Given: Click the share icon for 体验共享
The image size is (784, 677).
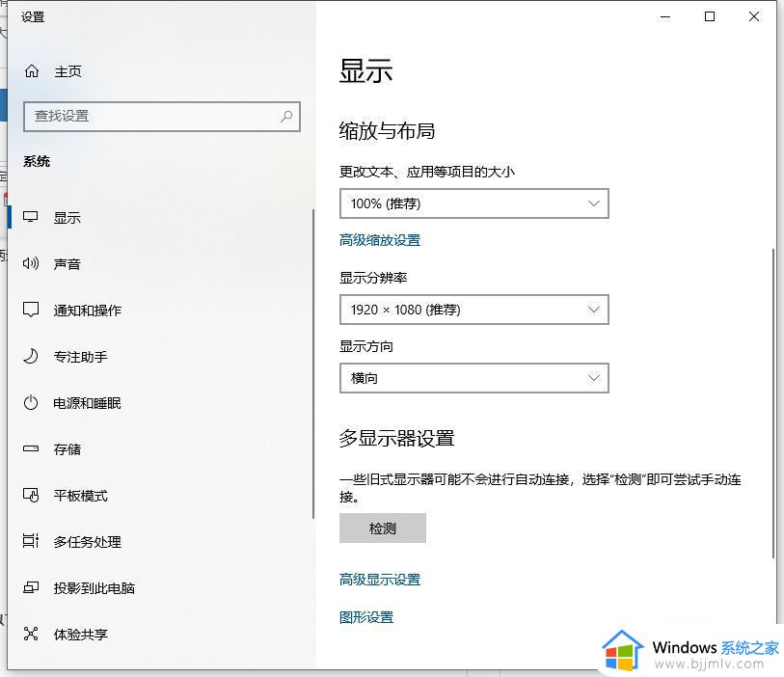Looking at the screenshot, I should pos(31,634).
